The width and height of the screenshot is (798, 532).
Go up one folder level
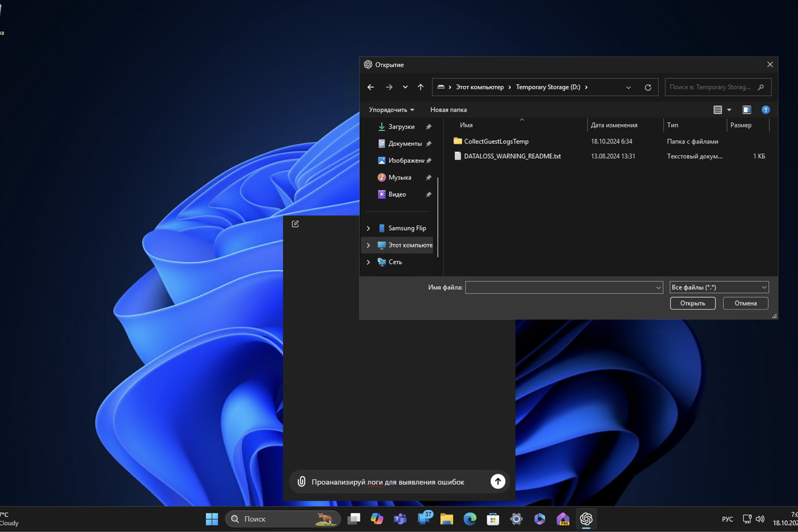[420, 87]
